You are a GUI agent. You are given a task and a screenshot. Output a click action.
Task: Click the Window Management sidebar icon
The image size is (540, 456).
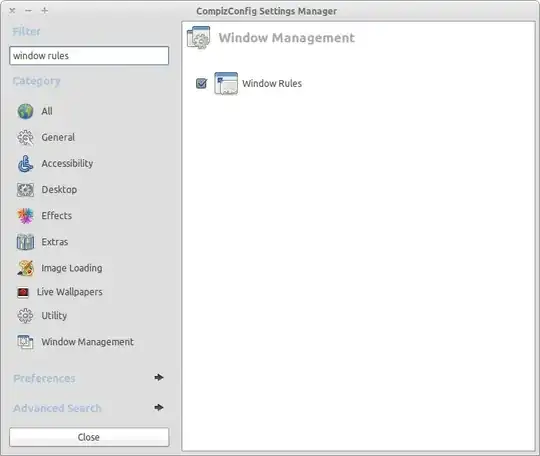[x=25, y=342]
